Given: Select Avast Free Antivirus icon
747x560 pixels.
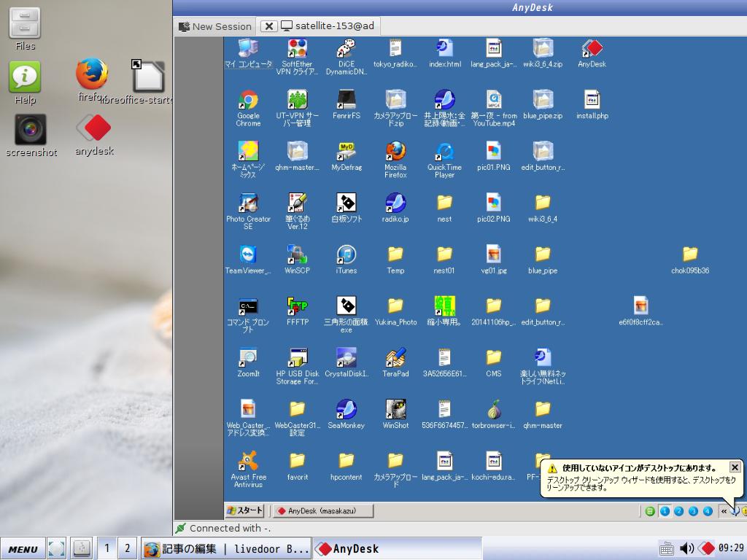Looking at the screenshot, I should (248, 470).
